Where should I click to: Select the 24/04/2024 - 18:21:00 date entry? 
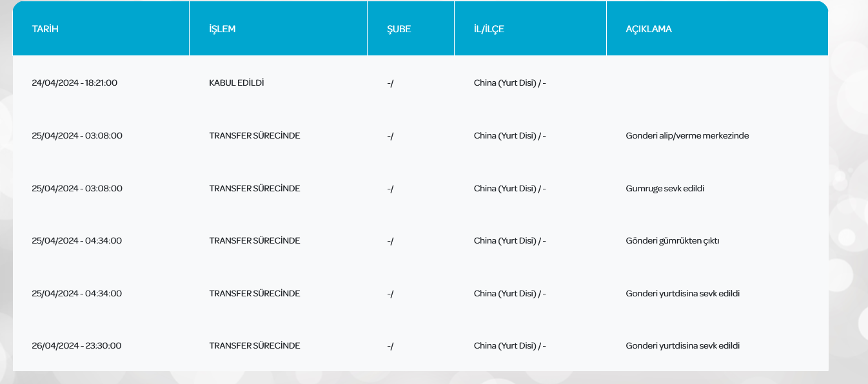[x=74, y=83]
